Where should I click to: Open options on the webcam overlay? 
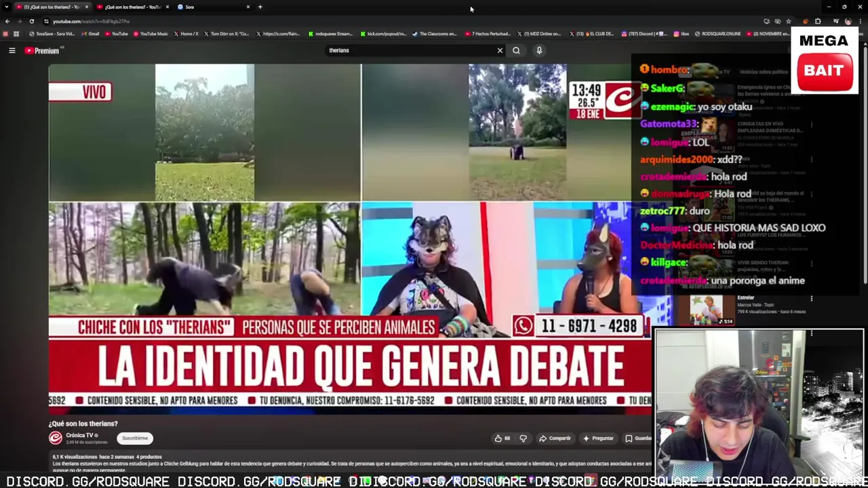click(x=811, y=333)
